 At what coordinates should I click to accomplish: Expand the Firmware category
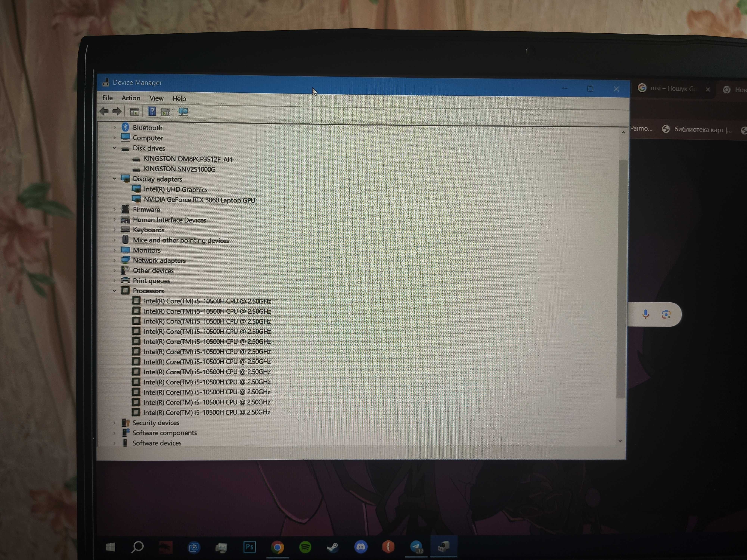114,209
